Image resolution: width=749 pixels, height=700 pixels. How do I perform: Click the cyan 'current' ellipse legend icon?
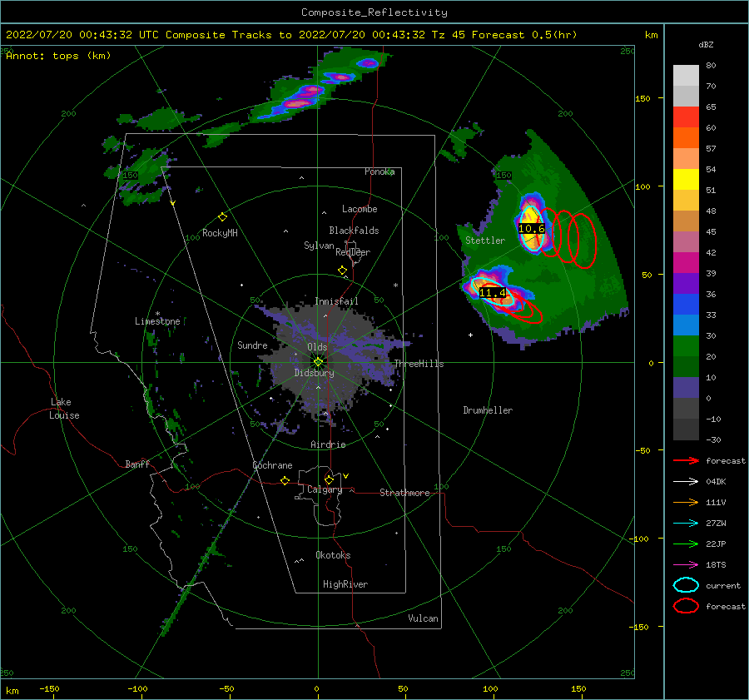point(686,585)
